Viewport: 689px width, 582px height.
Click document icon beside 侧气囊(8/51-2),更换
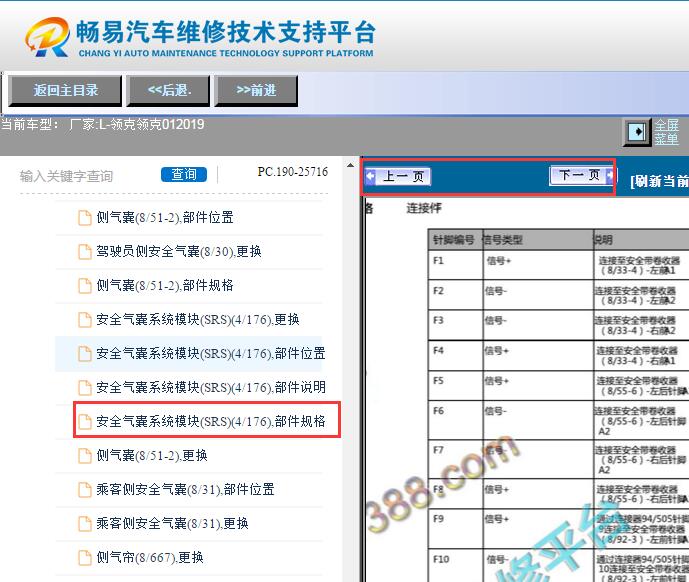click(x=84, y=455)
